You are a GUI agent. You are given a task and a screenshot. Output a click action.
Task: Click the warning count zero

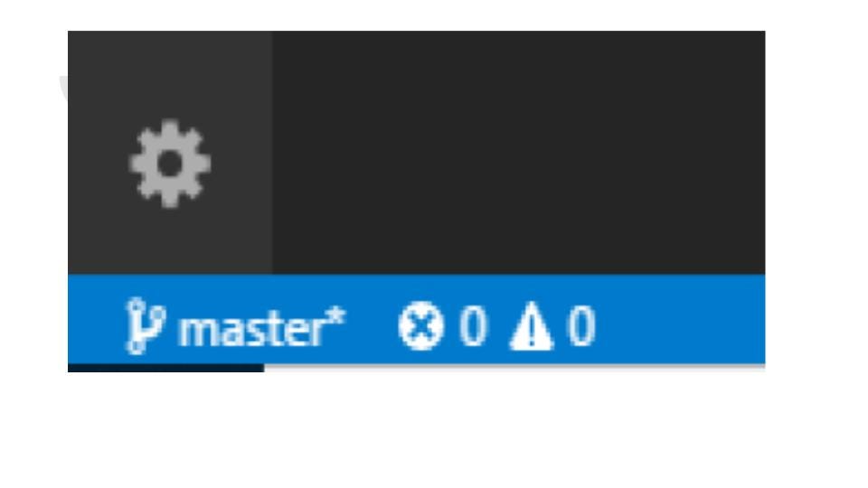tap(580, 326)
